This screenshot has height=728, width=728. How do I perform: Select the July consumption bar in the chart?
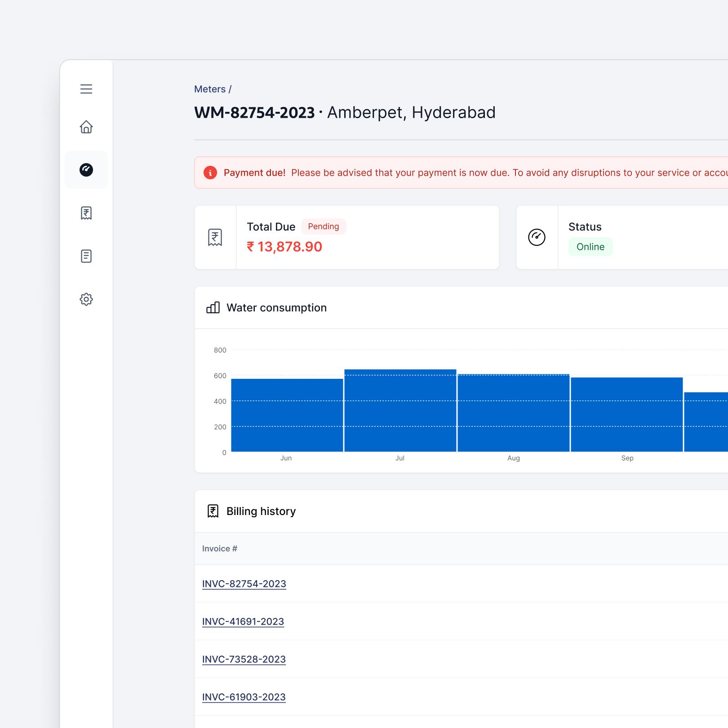click(400, 411)
